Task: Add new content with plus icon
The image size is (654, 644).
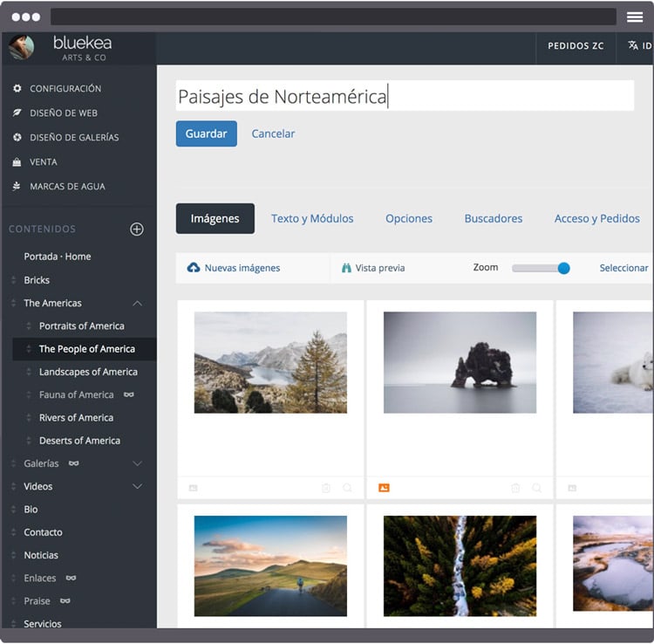Action: click(x=137, y=230)
